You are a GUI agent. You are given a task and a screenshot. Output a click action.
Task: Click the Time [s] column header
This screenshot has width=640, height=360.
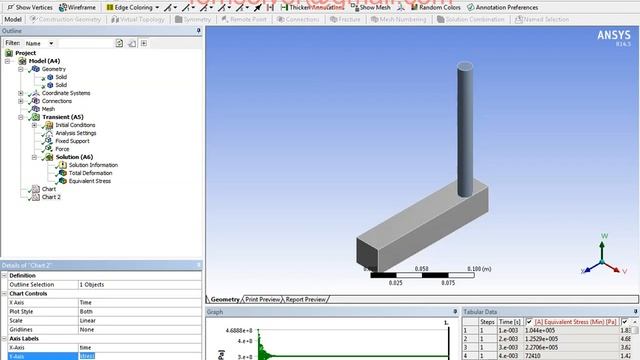coord(509,322)
